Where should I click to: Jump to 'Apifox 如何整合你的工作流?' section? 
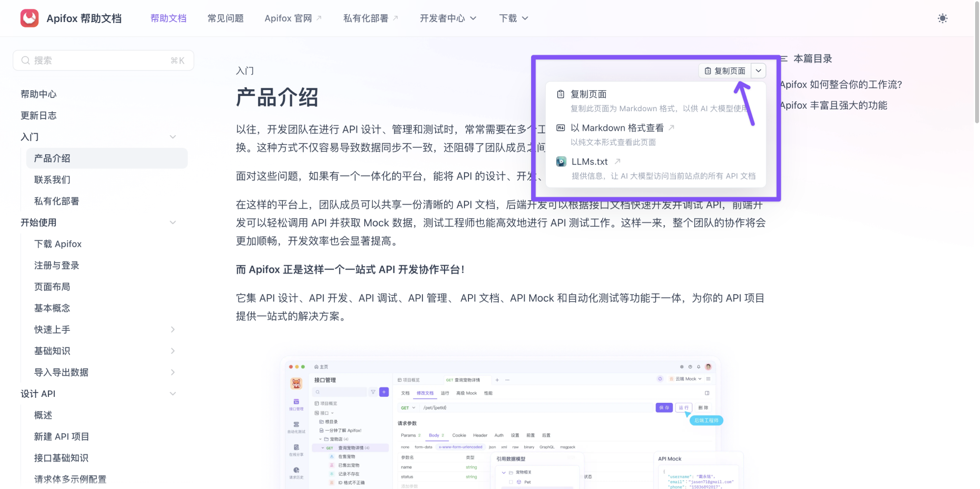click(841, 84)
